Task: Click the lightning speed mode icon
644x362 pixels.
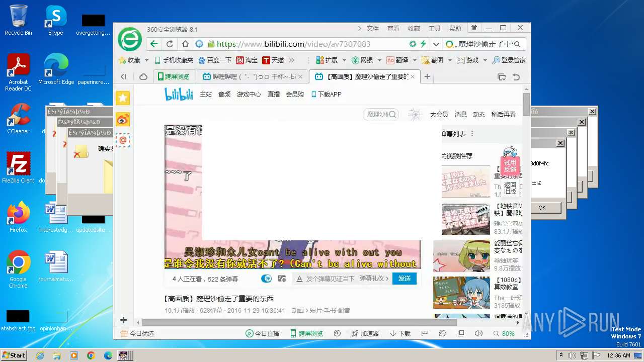Action: [423, 44]
